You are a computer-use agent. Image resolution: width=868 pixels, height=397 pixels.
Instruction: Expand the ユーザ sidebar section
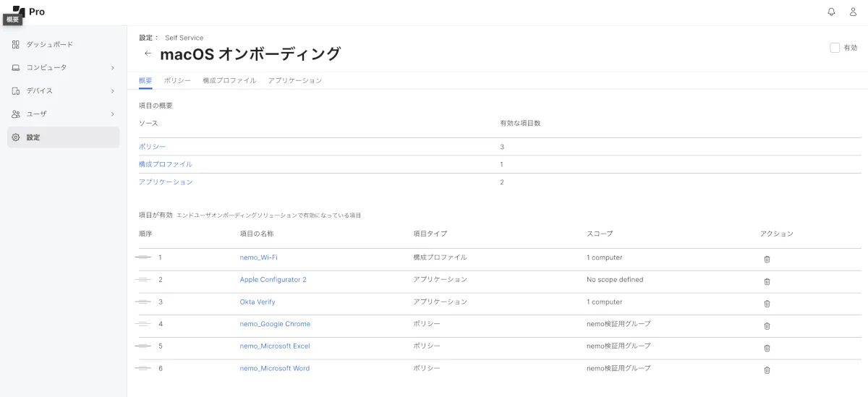tap(112, 114)
